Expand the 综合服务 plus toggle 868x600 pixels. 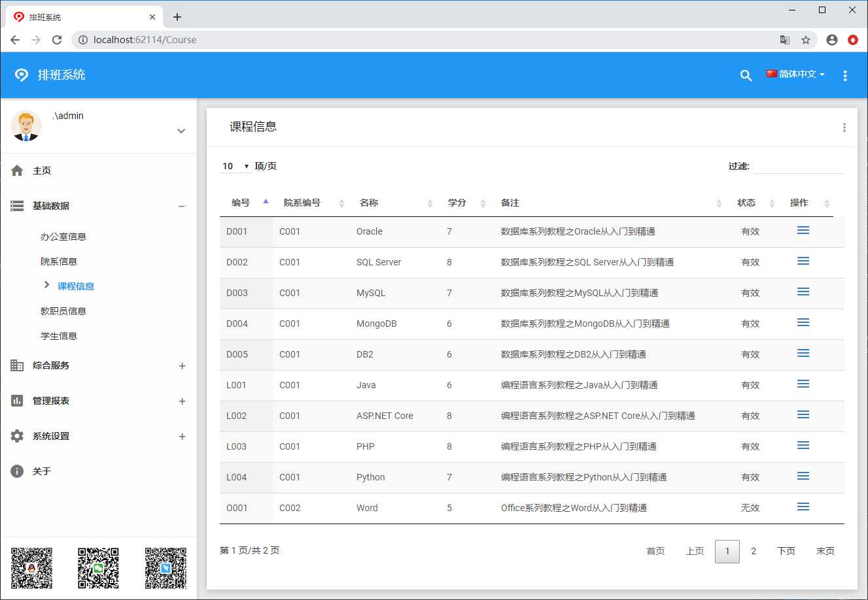click(x=182, y=366)
